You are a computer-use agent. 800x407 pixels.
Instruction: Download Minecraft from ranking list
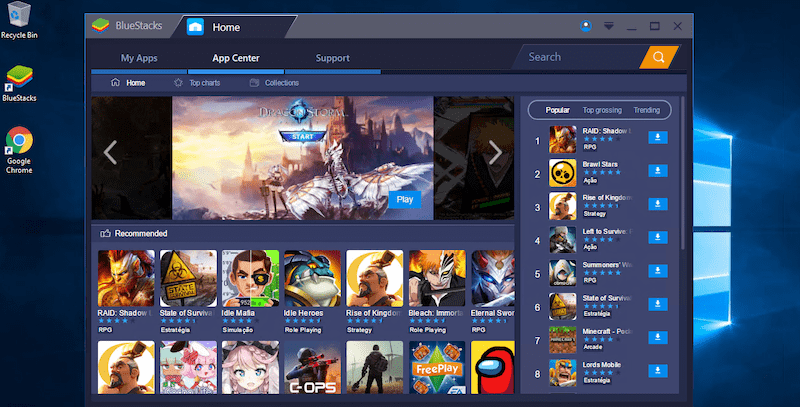(x=658, y=337)
